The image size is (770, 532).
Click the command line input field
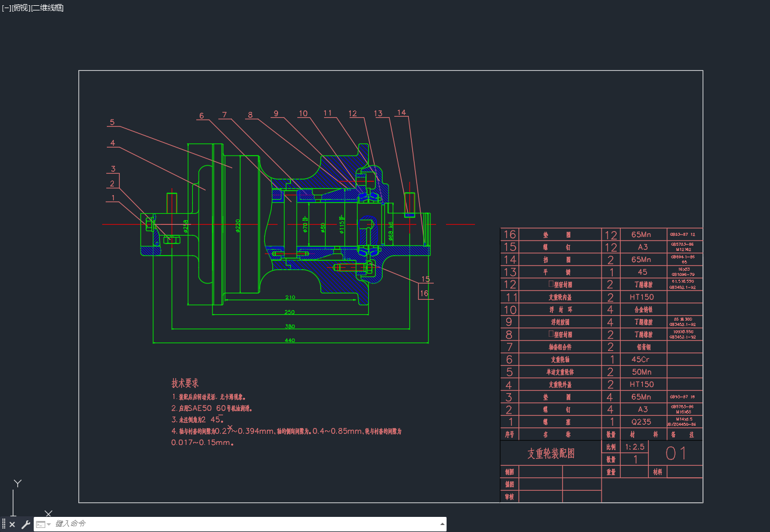244,524
